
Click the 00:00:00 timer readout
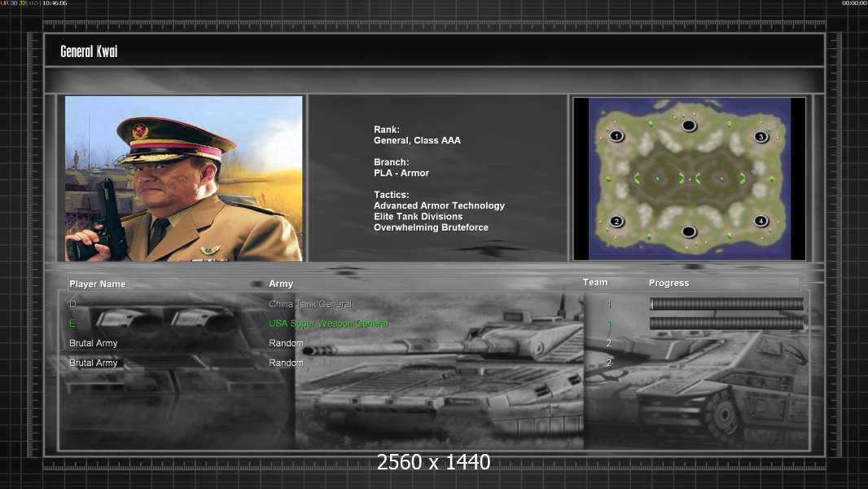[854, 3]
